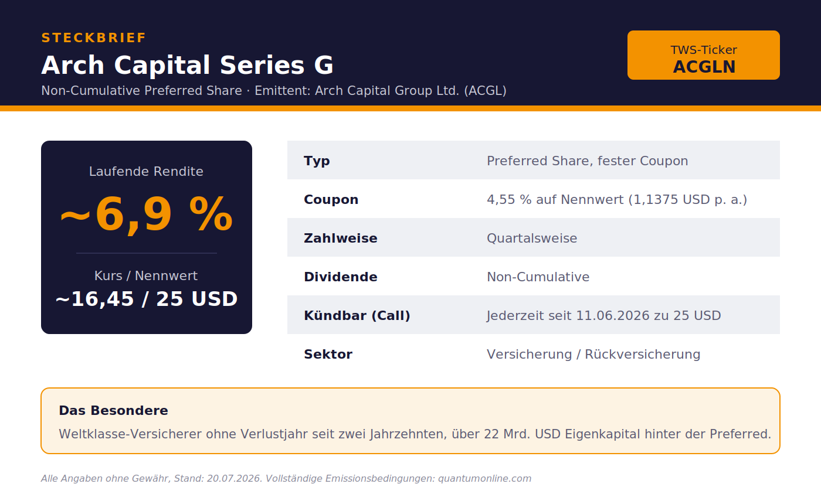Select the Sektor row label
821x504 pixels.
click(328, 354)
